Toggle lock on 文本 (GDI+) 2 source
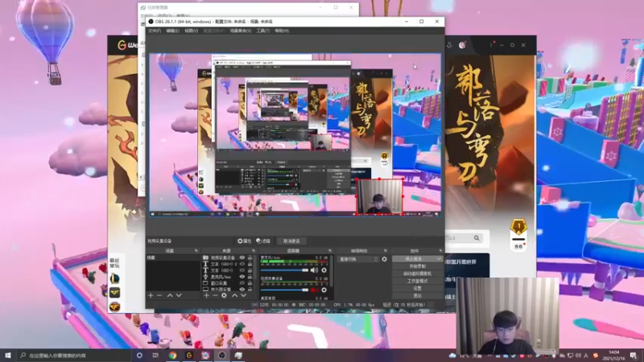Screen dimensions: 644x362 pos(250,264)
